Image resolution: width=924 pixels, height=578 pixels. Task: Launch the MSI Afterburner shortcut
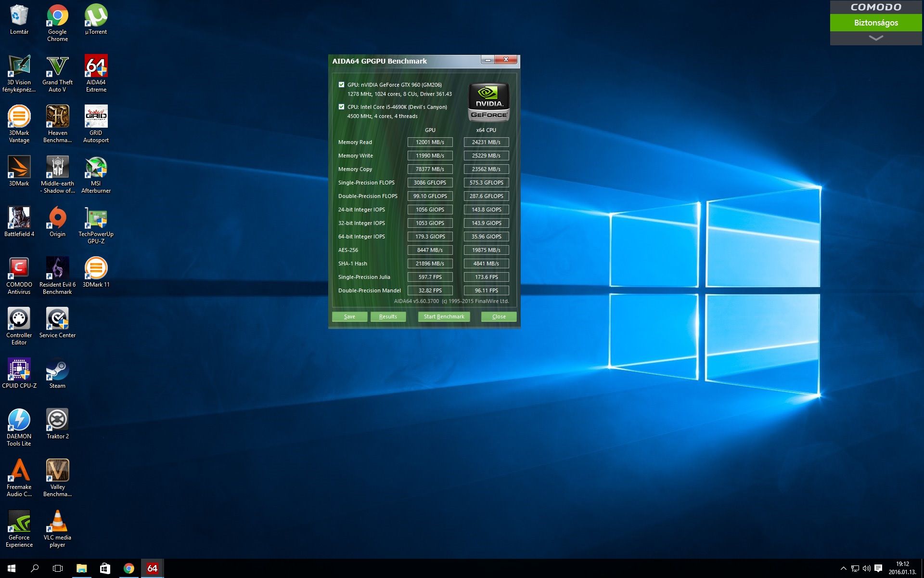(96, 174)
